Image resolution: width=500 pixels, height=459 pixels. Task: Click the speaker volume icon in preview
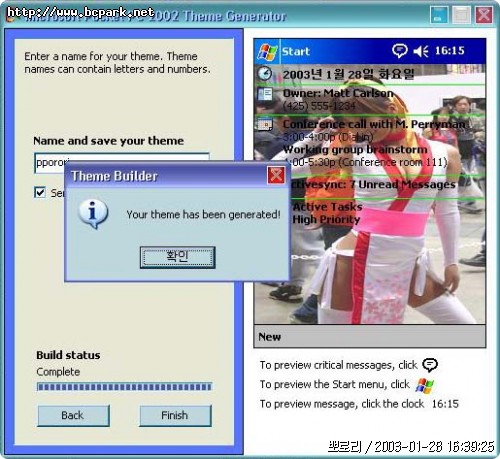pyautogui.click(x=421, y=51)
